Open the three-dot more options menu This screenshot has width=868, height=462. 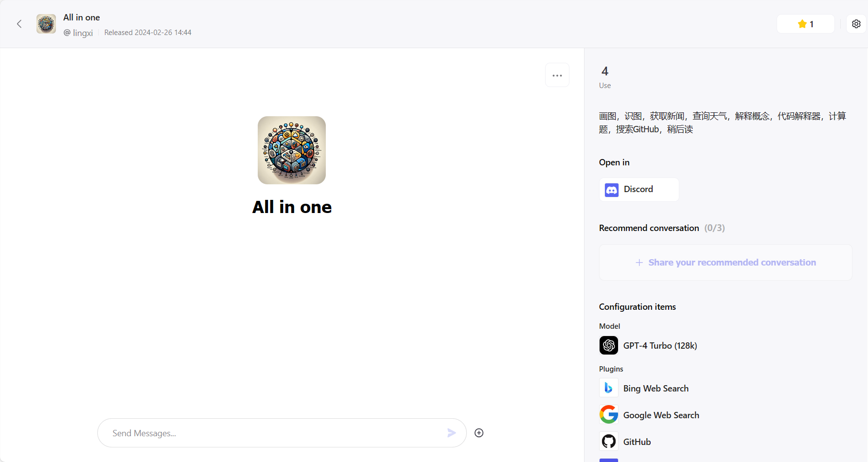(557, 75)
